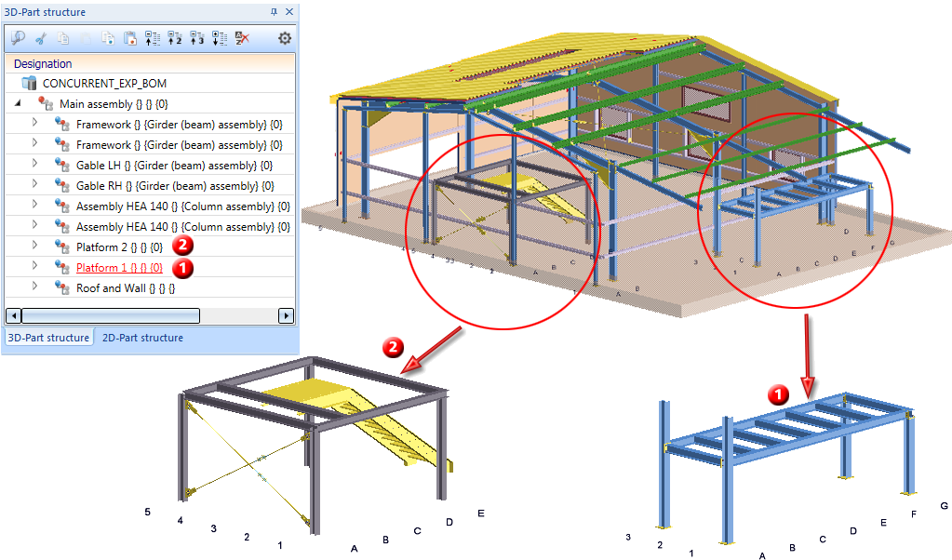The height and width of the screenshot is (560, 952).
Task: Pin the 3D-Part structure panel
Action: (274, 11)
